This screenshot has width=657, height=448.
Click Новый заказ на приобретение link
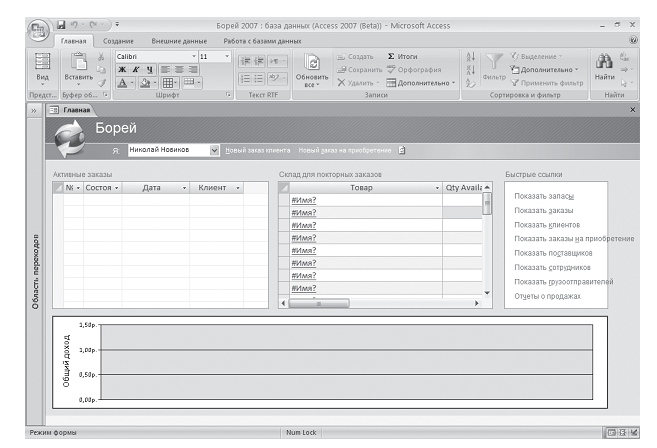coord(345,150)
